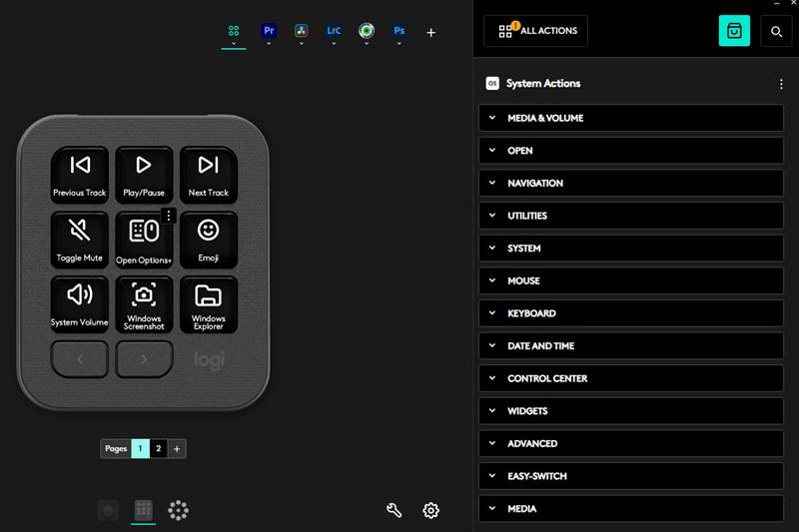799x532 pixels.
Task: Switch to the Premiere Pro profile
Action: coord(269,31)
